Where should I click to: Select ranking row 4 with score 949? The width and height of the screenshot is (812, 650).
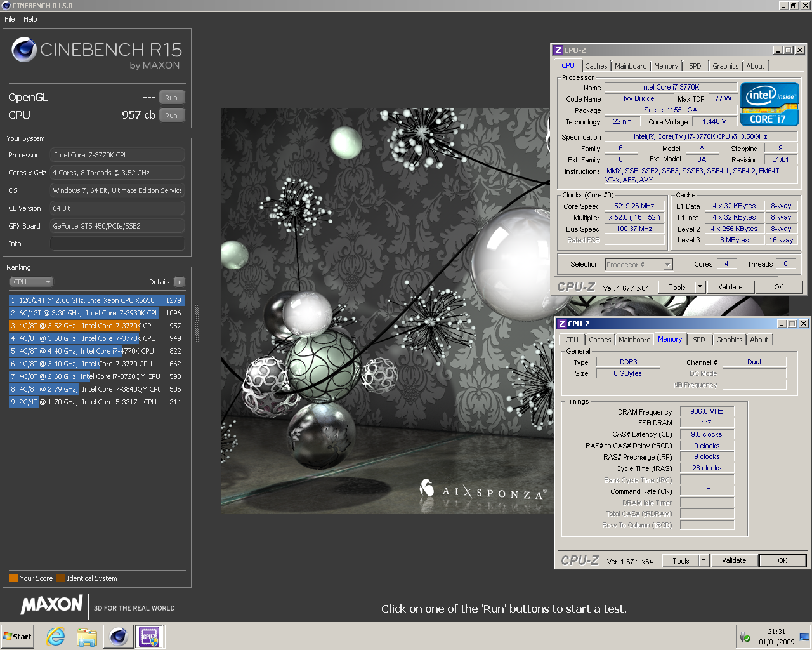click(x=96, y=338)
